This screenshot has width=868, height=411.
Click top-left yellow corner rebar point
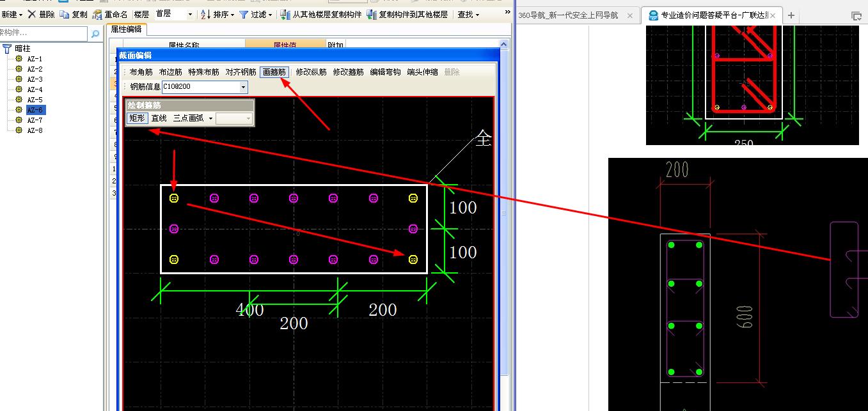[x=174, y=199]
